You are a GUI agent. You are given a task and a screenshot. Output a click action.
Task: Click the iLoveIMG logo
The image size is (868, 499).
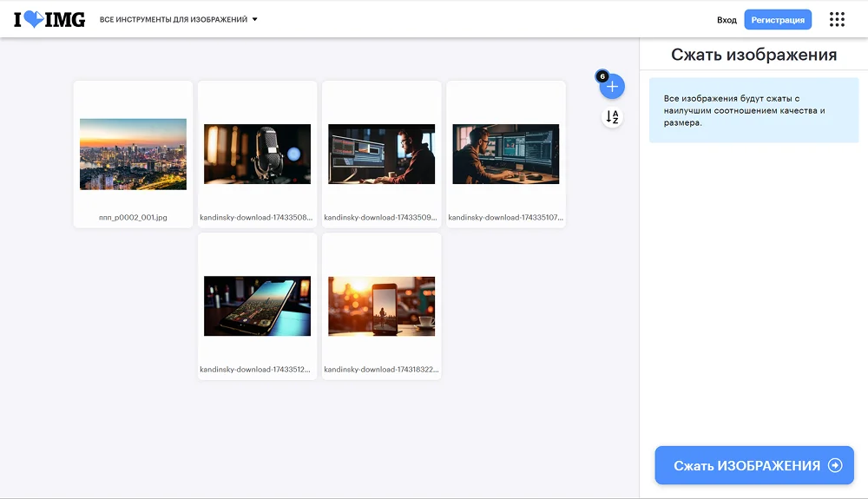(x=49, y=19)
